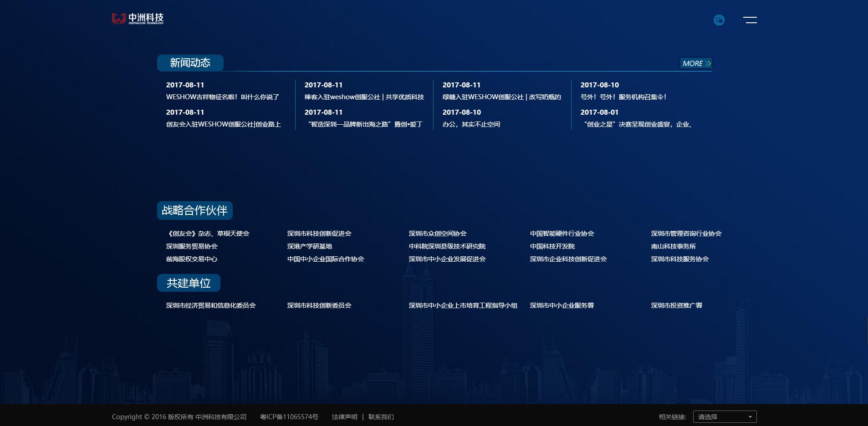This screenshot has height=426, width=868.
Task: Click partner 前海股权交易中心
Action: click(x=191, y=259)
